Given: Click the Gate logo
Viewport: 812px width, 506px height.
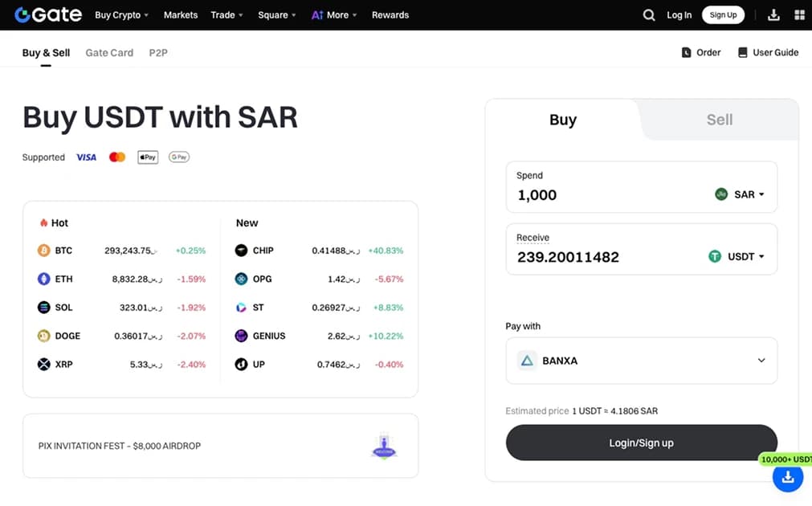Looking at the screenshot, I should tap(48, 14).
